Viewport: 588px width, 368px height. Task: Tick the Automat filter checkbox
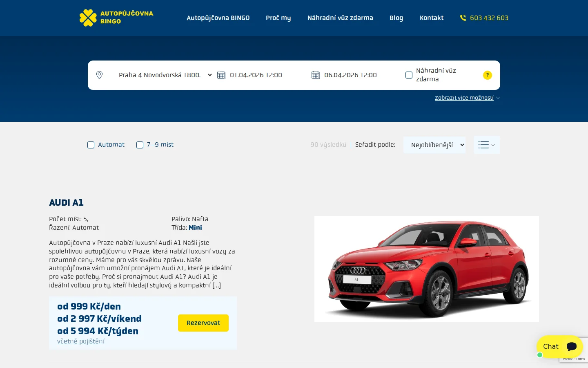tap(91, 145)
